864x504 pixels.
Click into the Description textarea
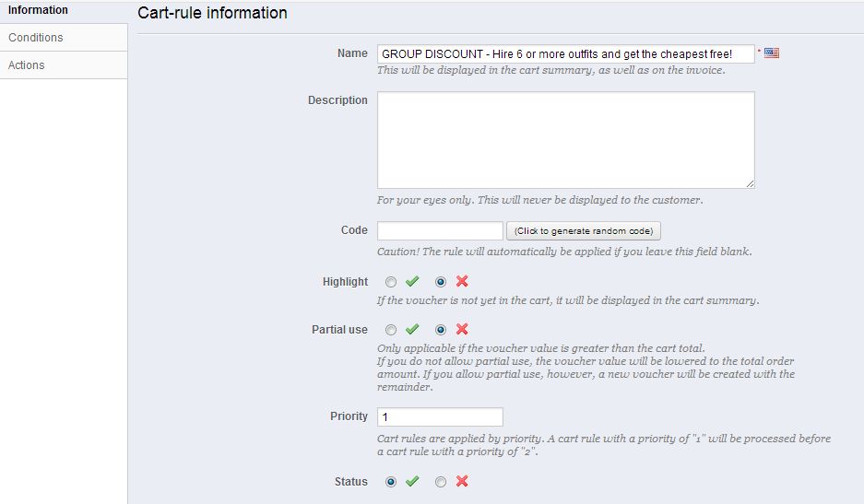(565, 140)
